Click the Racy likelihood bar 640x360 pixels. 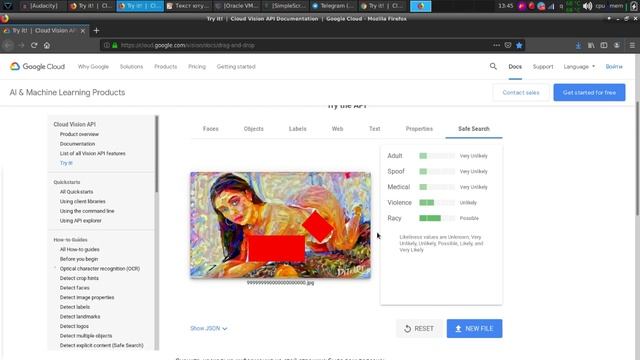tap(437, 218)
